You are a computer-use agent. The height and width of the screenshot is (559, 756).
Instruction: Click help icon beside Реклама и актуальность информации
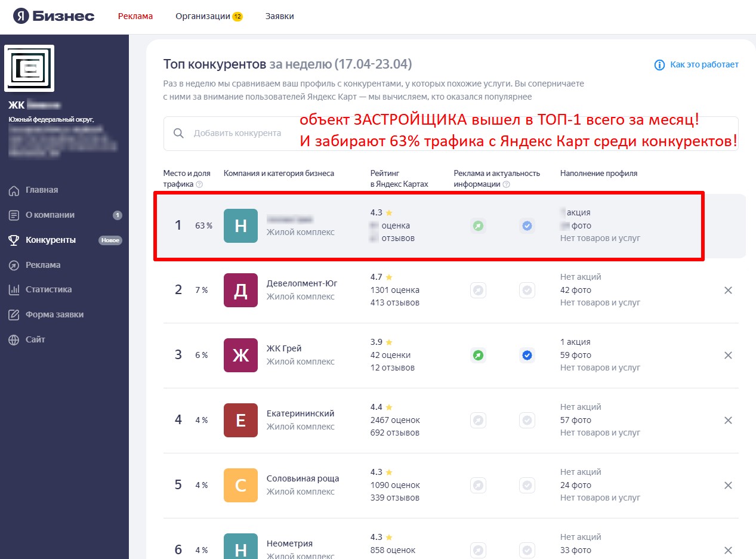tap(506, 184)
